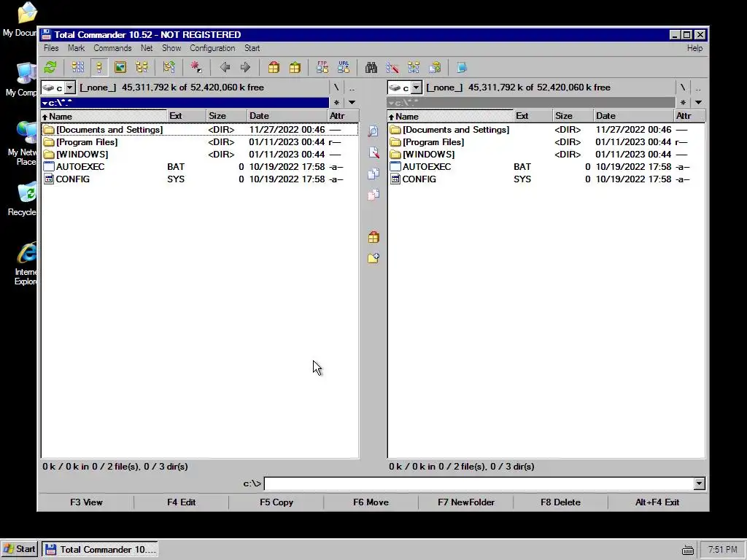This screenshot has width=747, height=560.
Task: Click the copy names to clipboard icon
Action: 435,67
